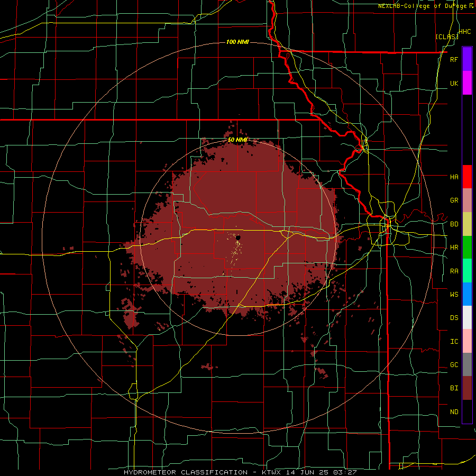Click the BD legend label
Screen dimensions: 476x476
[454, 224]
